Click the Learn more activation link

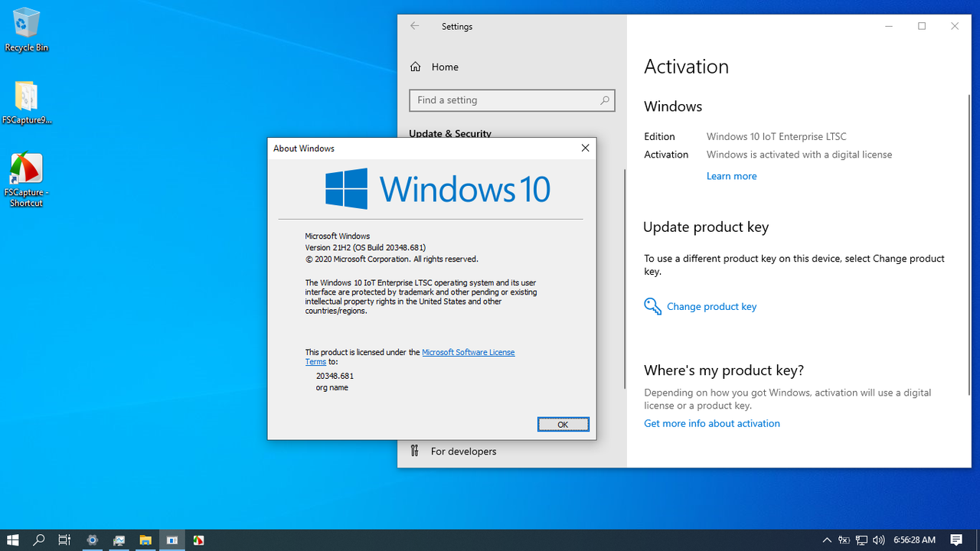tap(731, 176)
